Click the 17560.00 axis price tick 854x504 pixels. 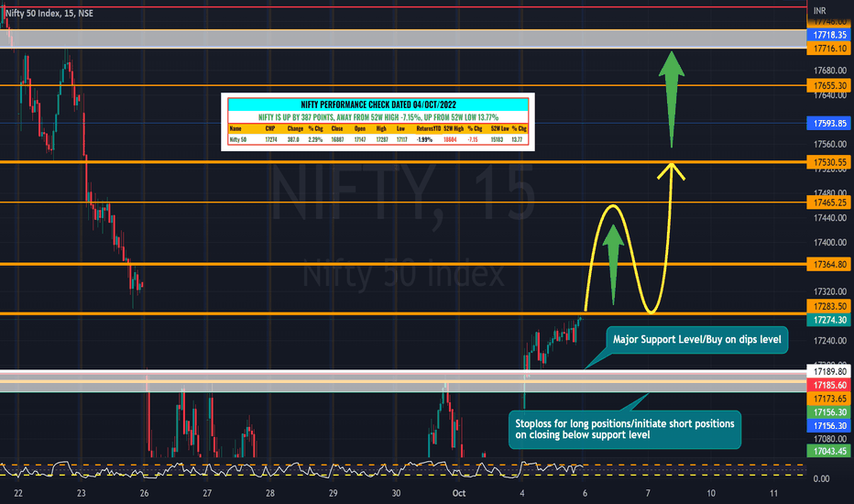click(829, 145)
